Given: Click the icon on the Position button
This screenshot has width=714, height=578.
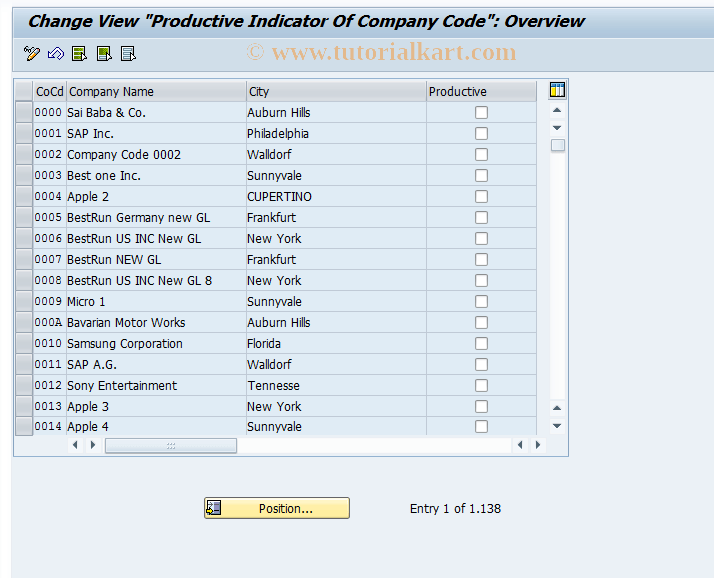Looking at the screenshot, I should point(214,508).
